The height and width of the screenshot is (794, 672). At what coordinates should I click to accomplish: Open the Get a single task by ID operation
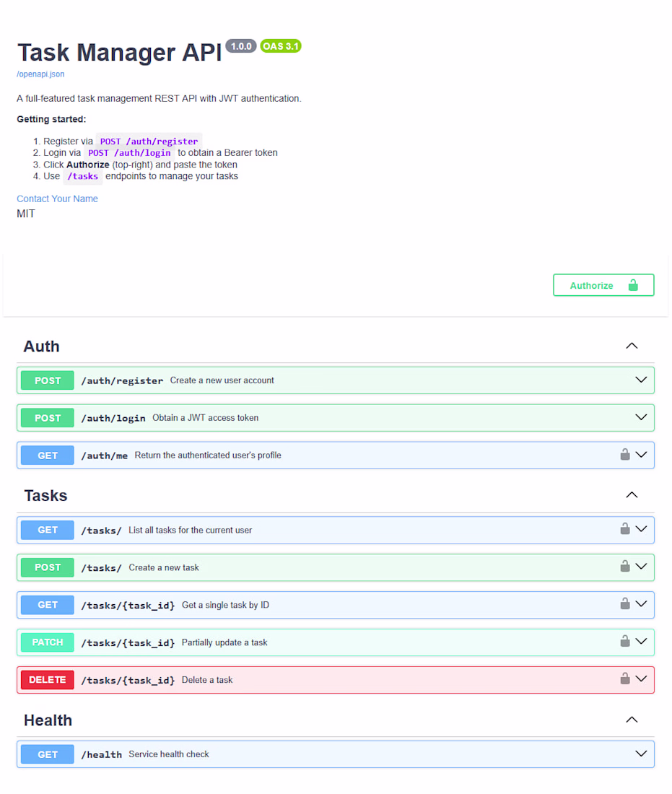click(x=335, y=605)
